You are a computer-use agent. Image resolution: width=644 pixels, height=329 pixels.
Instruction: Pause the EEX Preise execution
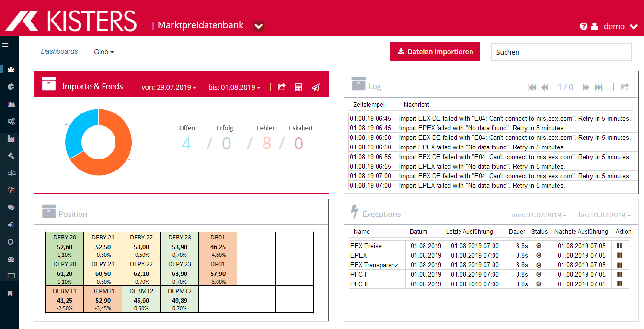(x=620, y=246)
